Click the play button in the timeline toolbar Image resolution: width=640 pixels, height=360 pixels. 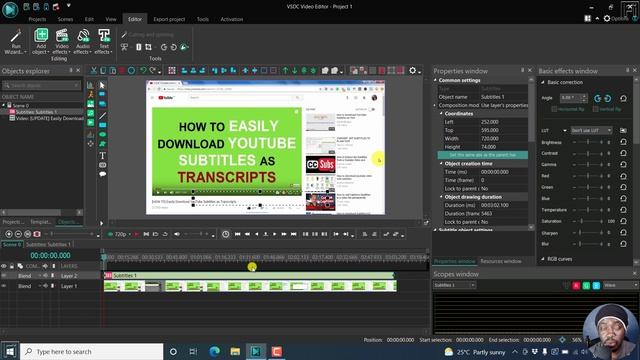(275, 234)
